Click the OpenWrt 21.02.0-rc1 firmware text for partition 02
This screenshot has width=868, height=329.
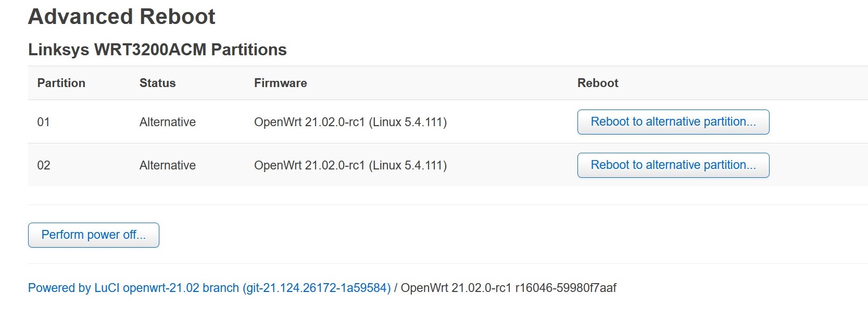pos(350,165)
